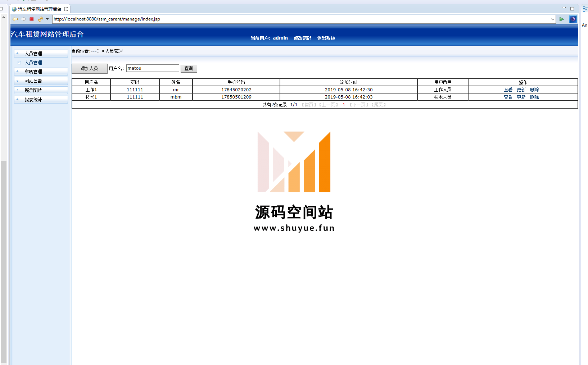Focus the 用户名 search input field
The image size is (588, 365).
pyautogui.click(x=153, y=68)
